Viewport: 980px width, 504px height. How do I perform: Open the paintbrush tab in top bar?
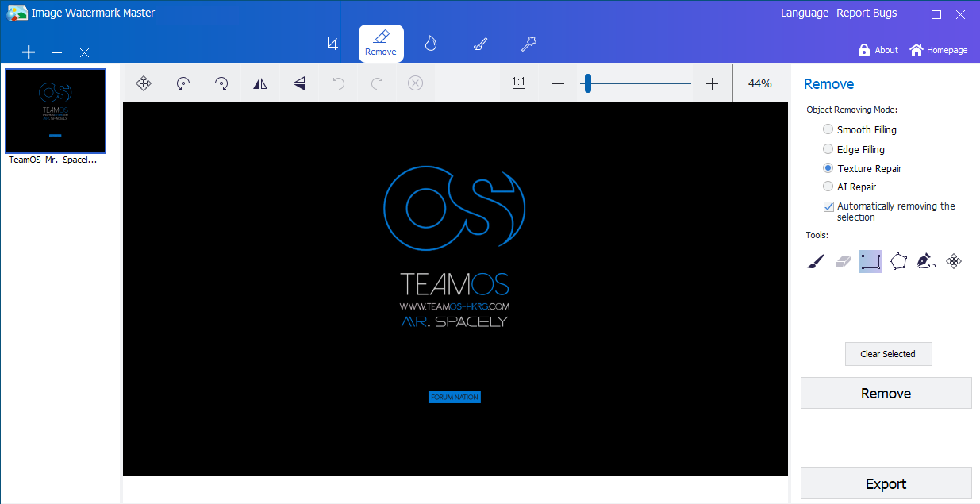(480, 44)
